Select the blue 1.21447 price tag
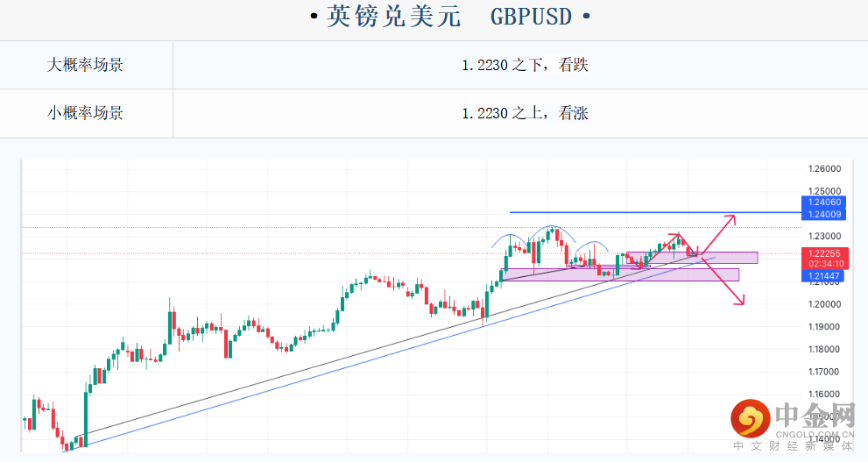This screenshot has width=868, height=462. (x=821, y=275)
